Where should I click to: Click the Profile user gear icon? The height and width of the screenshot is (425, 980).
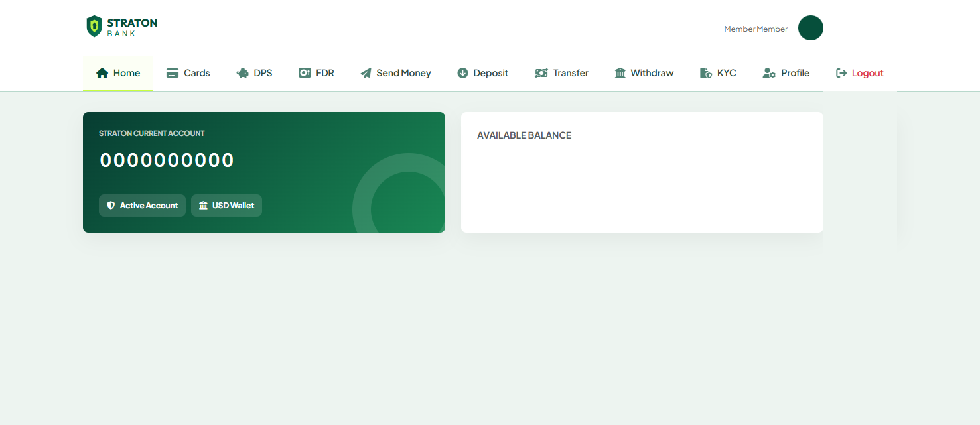pos(769,73)
